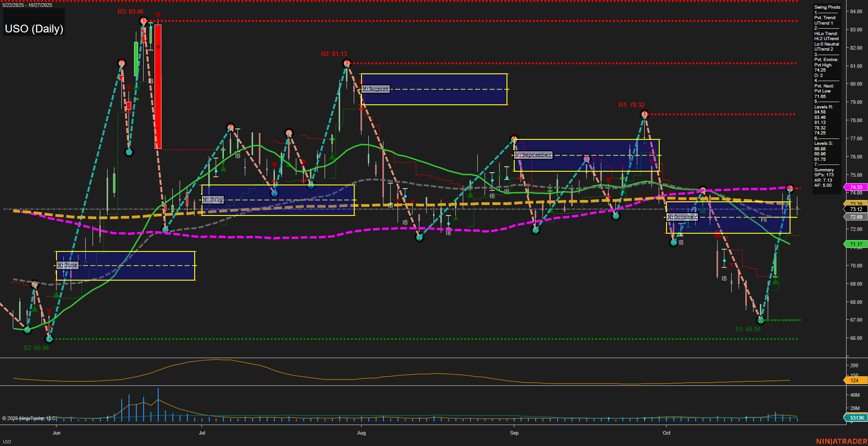Toggle the M:September monthly range box
Screen dimensions: 868x446
pos(532,155)
